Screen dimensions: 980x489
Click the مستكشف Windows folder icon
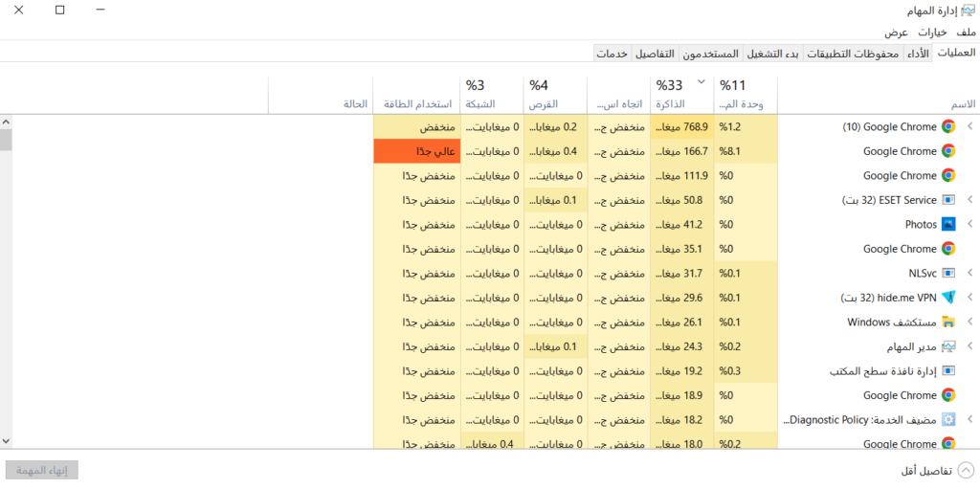pyautogui.click(x=948, y=322)
